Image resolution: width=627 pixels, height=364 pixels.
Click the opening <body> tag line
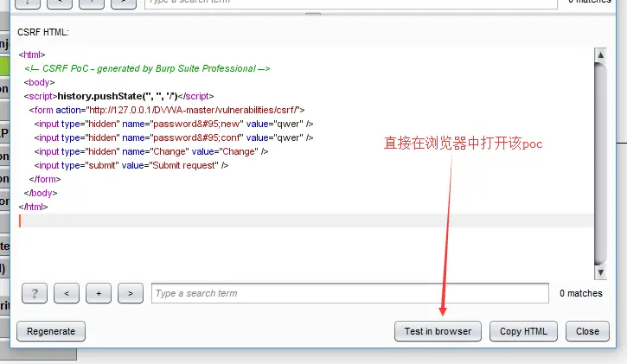(x=39, y=82)
